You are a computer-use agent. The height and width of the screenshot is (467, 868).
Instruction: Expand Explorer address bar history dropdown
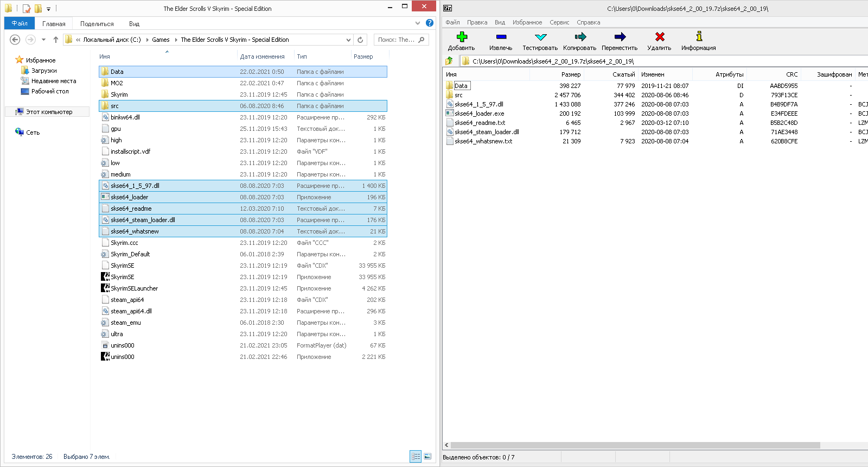point(348,40)
